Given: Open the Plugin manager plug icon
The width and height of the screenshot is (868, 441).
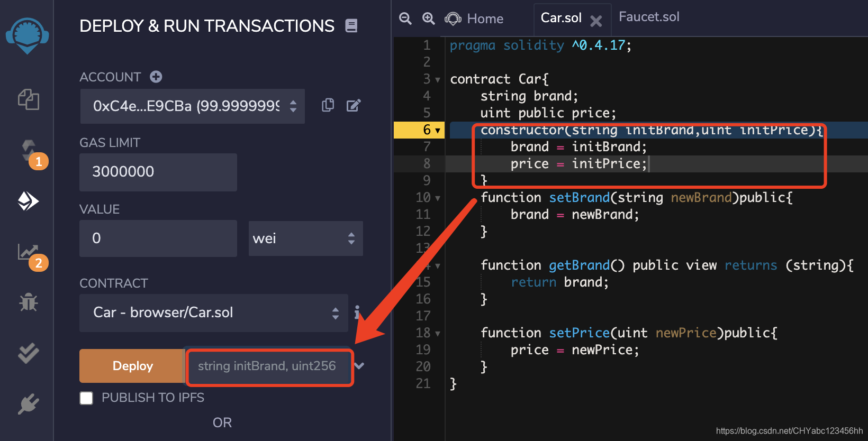Looking at the screenshot, I should click(29, 403).
